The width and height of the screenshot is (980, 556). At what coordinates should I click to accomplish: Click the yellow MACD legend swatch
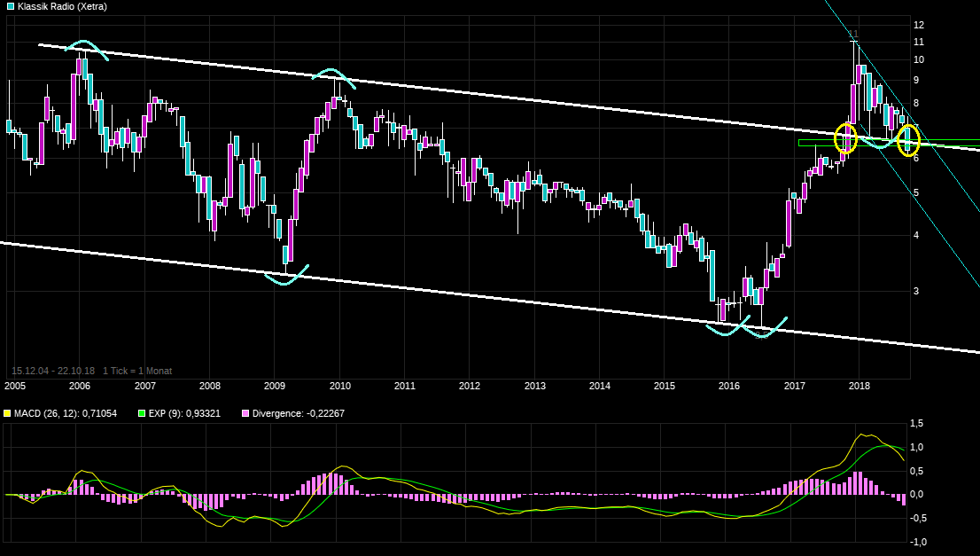click(x=8, y=413)
